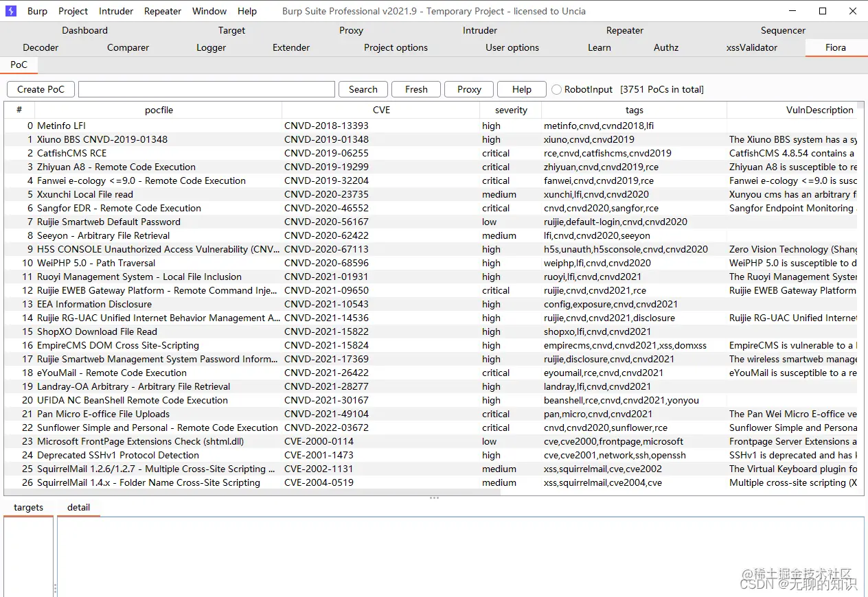Select the PoC sub-tab
This screenshot has width=868, height=597.
pos(19,65)
